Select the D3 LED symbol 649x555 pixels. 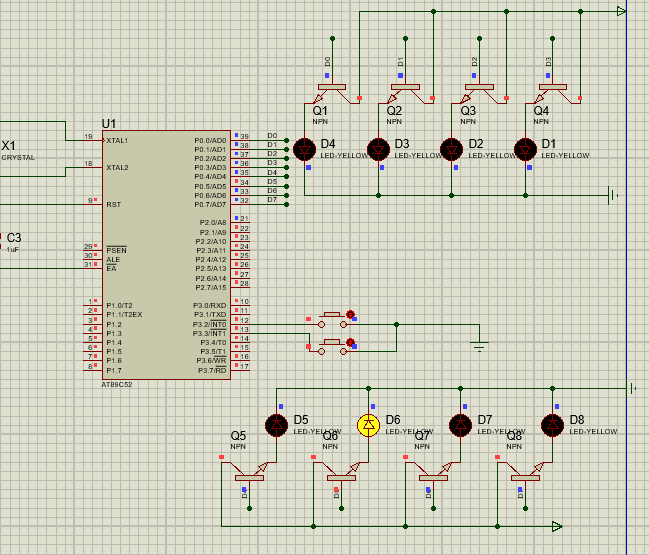pyautogui.click(x=378, y=149)
